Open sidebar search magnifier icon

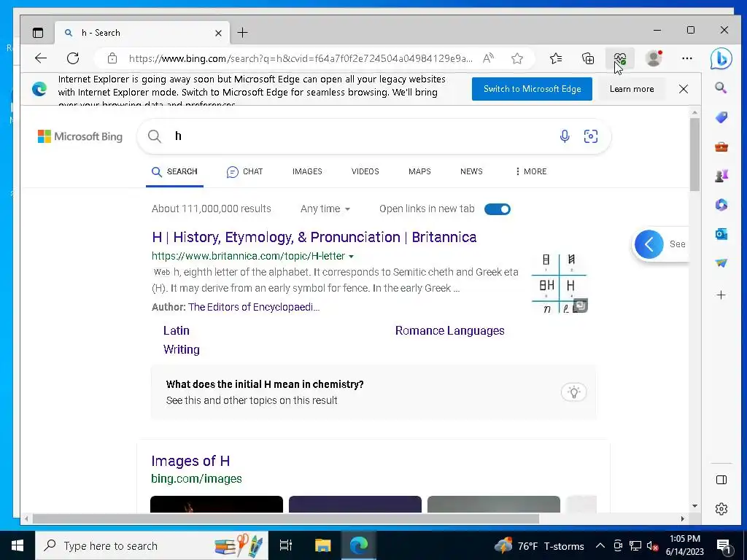pyautogui.click(x=721, y=87)
